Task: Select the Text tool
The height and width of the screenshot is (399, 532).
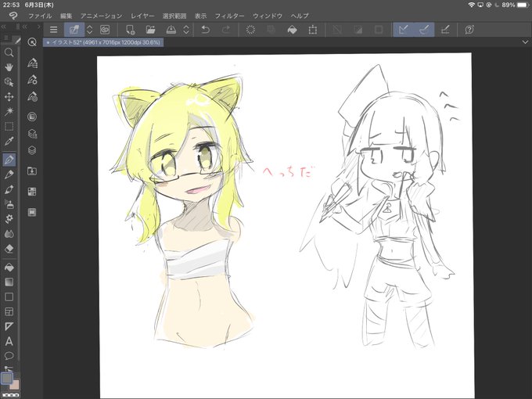Action: click(x=9, y=341)
